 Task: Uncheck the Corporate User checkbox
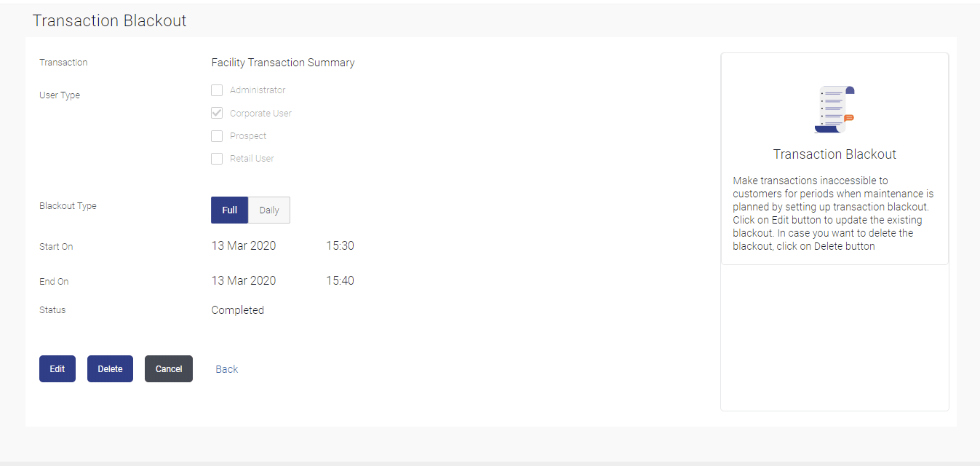216,113
